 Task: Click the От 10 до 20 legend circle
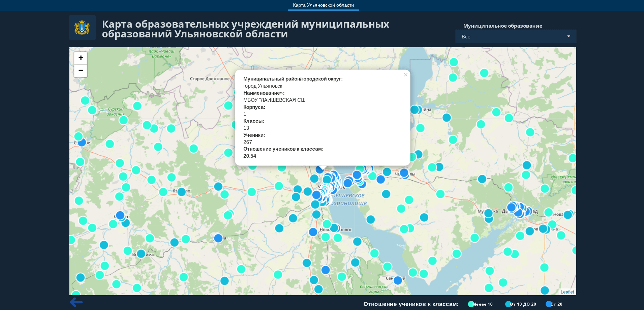point(508,304)
